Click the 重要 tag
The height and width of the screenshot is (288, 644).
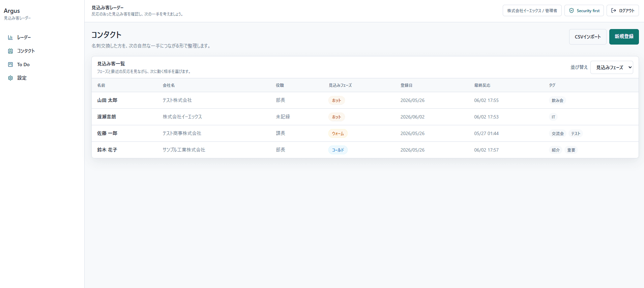[x=571, y=150]
